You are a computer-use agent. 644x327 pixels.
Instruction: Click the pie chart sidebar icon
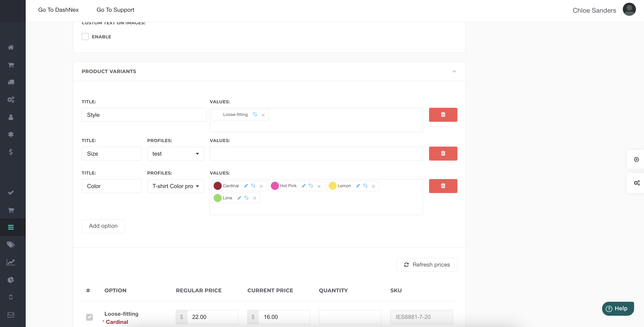[x=11, y=279]
